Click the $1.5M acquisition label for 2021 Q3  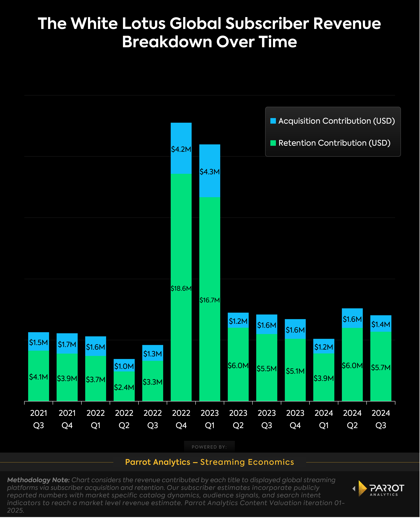tap(38, 342)
